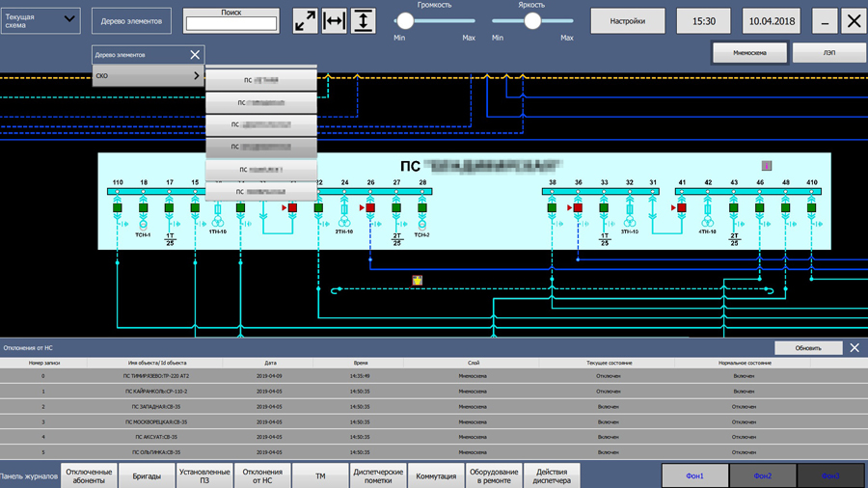Open the Настройки button

628,21
